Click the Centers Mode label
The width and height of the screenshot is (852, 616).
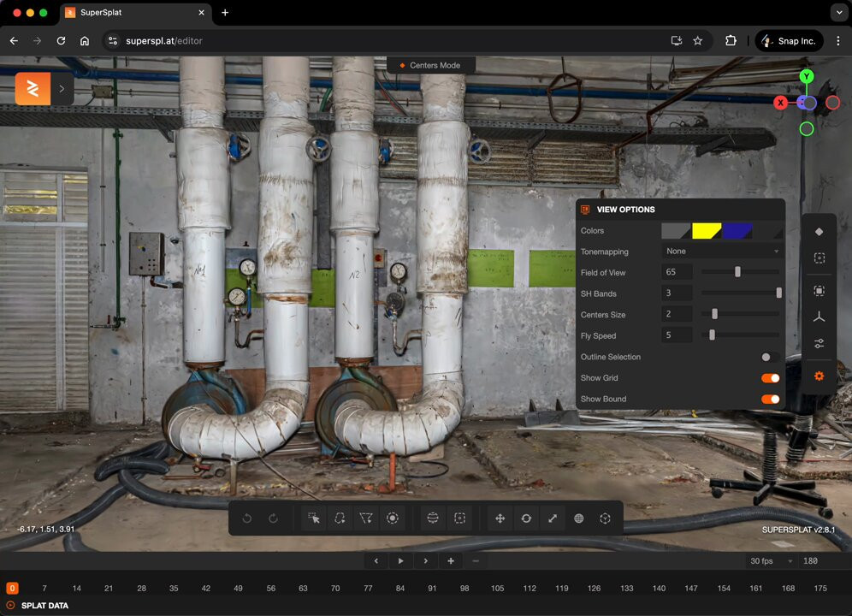pyautogui.click(x=435, y=66)
